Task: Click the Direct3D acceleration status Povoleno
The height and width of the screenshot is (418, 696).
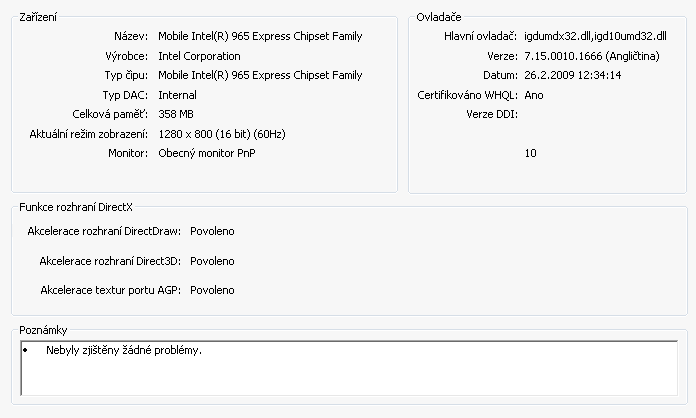Action: [x=211, y=261]
